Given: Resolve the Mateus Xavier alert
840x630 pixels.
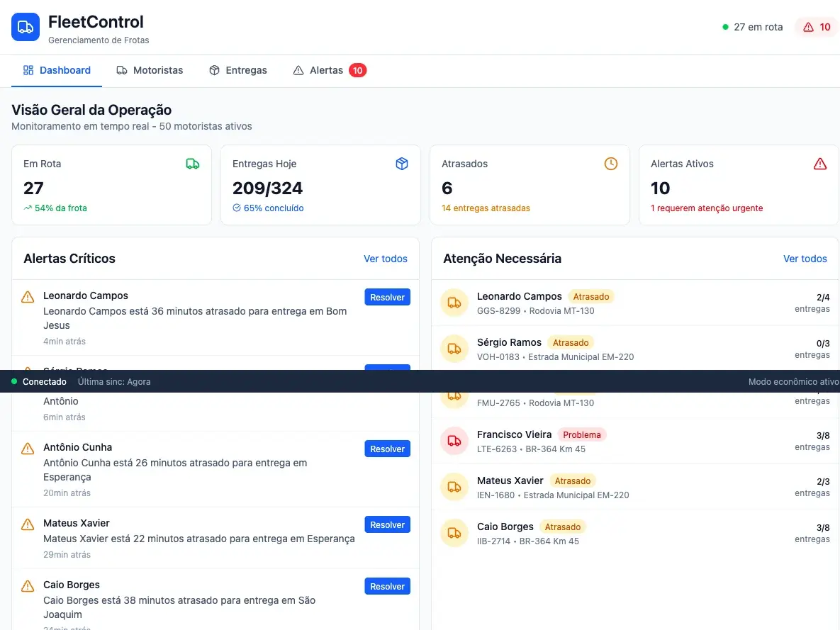Looking at the screenshot, I should (387, 525).
